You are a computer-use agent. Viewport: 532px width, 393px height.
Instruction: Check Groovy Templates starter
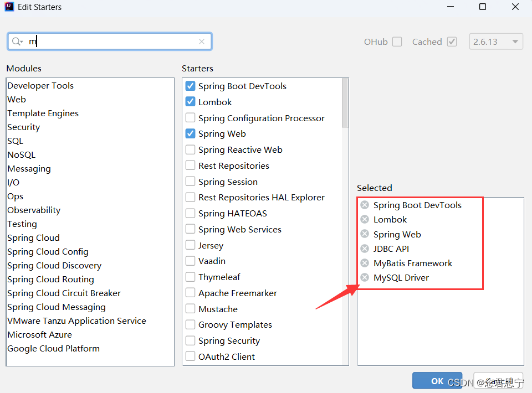pyautogui.click(x=190, y=324)
